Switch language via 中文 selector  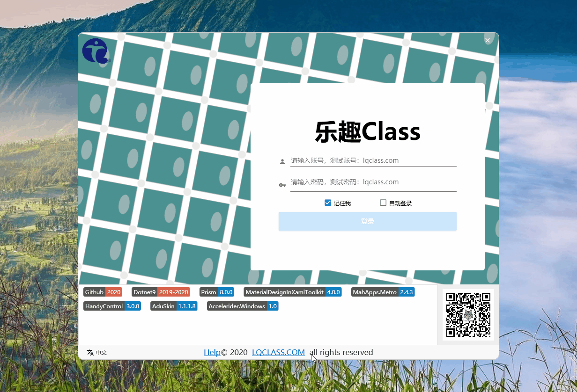point(97,353)
